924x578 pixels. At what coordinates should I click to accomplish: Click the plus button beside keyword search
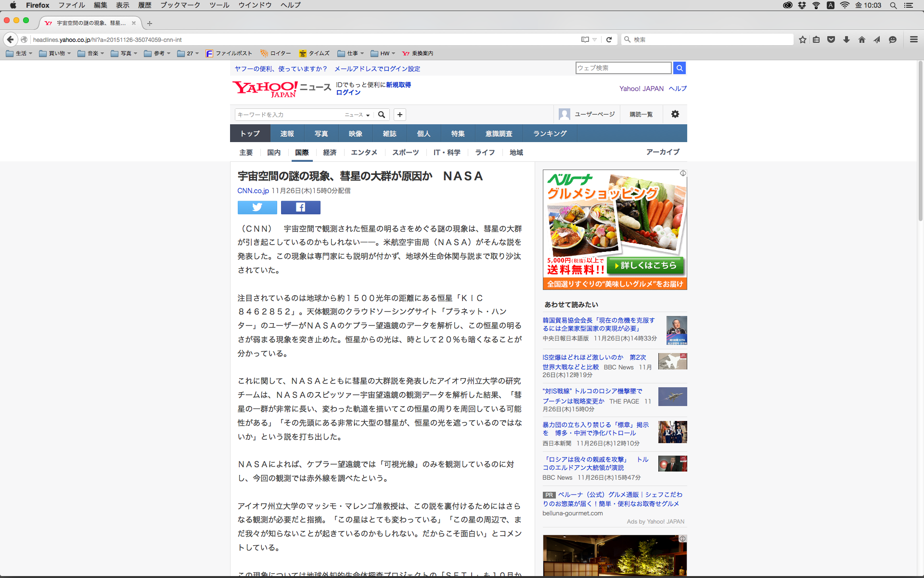coord(399,115)
